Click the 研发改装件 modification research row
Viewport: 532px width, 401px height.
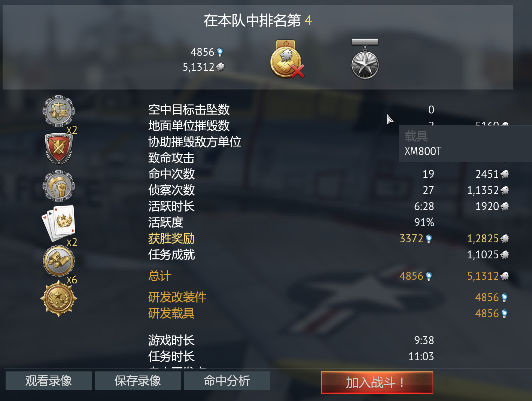pos(328,297)
